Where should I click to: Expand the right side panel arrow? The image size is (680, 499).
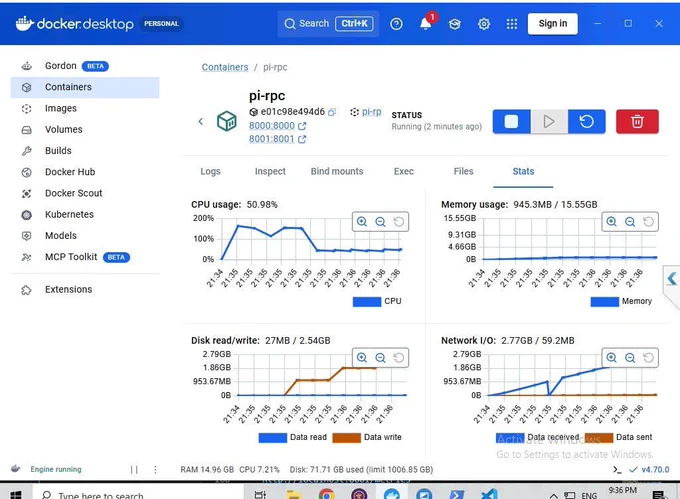pos(672,278)
